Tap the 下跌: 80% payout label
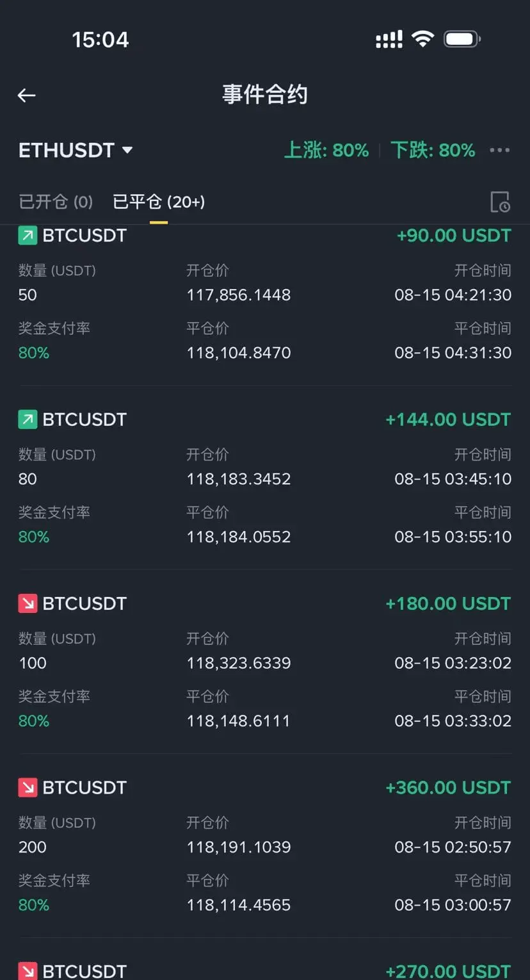The width and height of the screenshot is (530, 980). [x=433, y=151]
